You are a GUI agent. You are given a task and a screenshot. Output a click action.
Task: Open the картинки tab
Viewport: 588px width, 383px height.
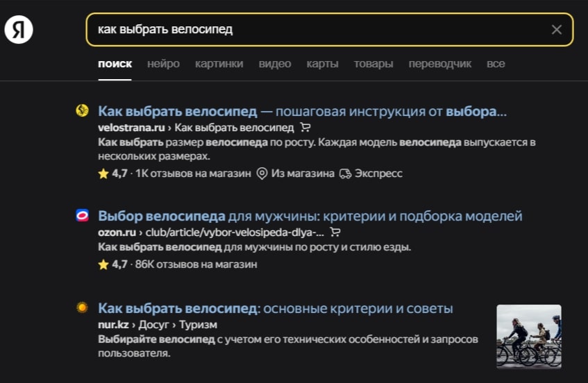(x=219, y=64)
